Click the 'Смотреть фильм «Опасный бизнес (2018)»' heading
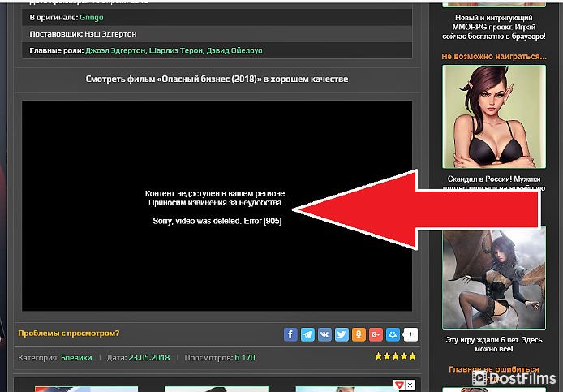Image resolution: width=563 pixels, height=392 pixels. (x=217, y=79)
